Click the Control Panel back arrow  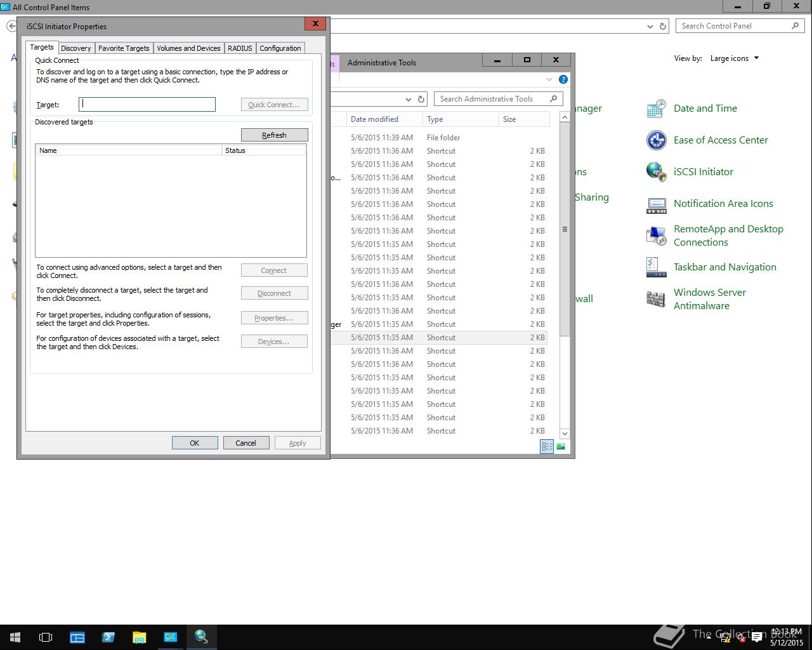tap(11, 26)
